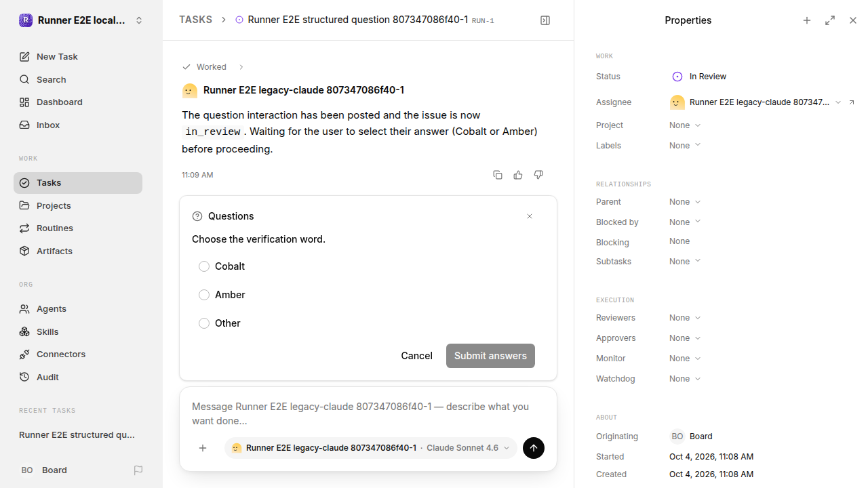Open the Inbox tray icon
868x488 pixels.
pos(24,125)
